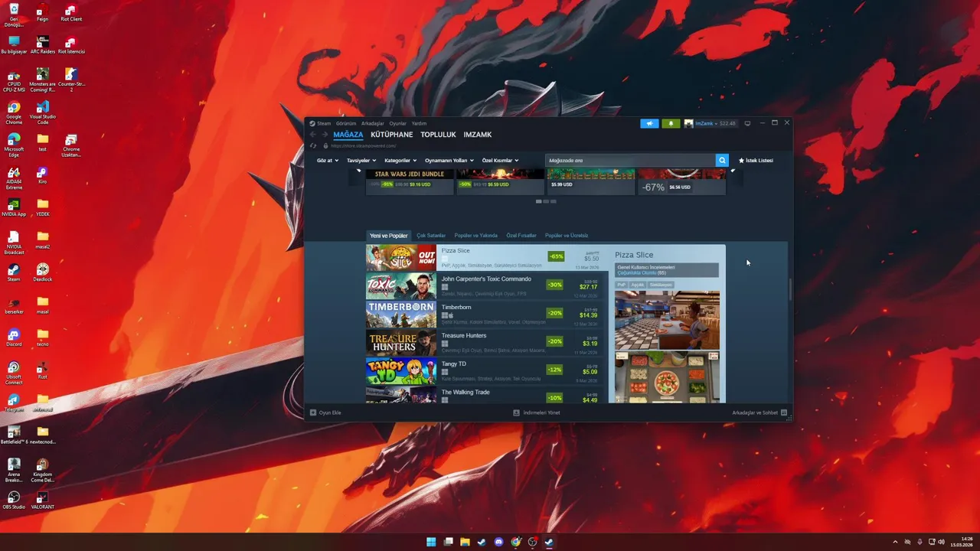Click the blue store search magnifier button

(x=722, y=160)
